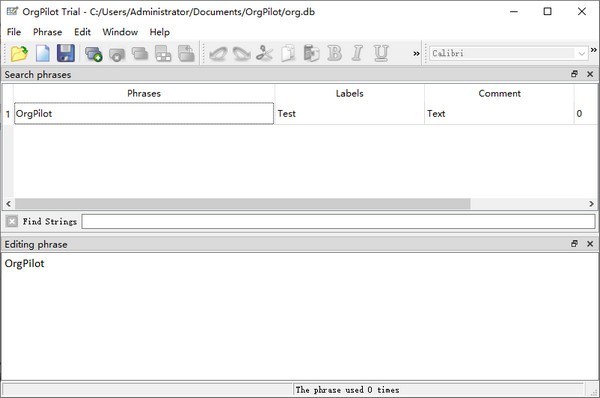Open the Calibri font dropdown

[x=582, y=53]
